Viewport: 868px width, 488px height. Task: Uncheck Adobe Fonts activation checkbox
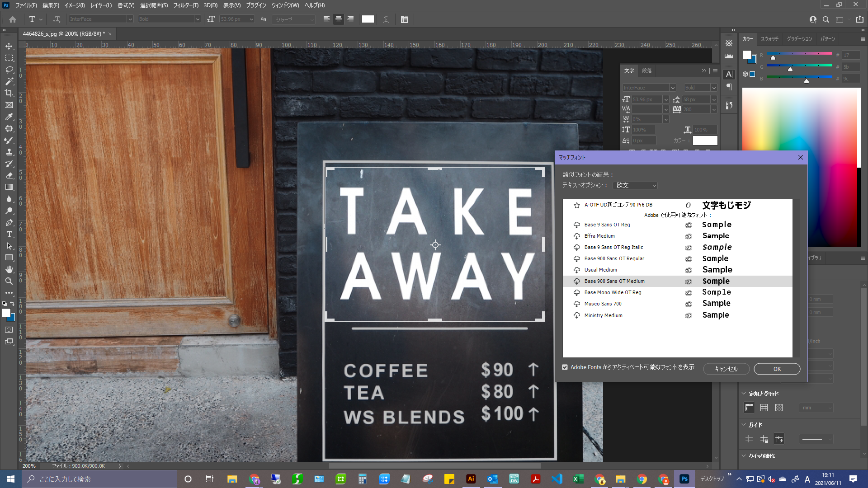[x=565, y=367]
